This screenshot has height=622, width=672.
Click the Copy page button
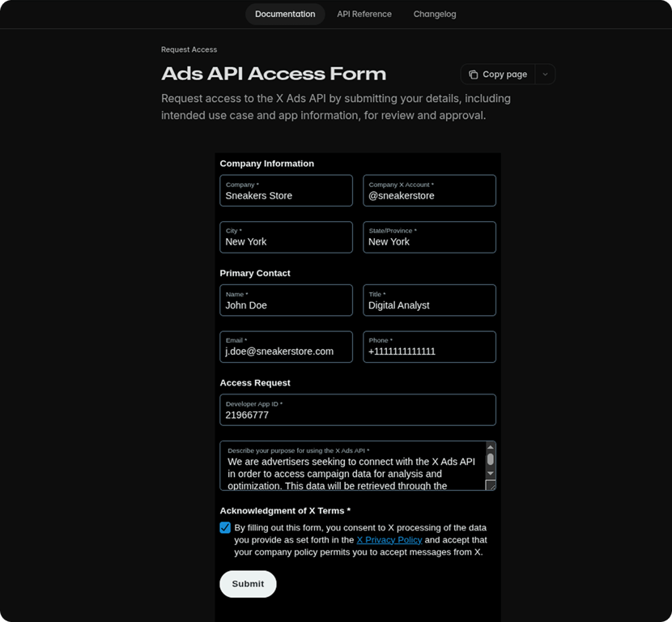point(498,75)
